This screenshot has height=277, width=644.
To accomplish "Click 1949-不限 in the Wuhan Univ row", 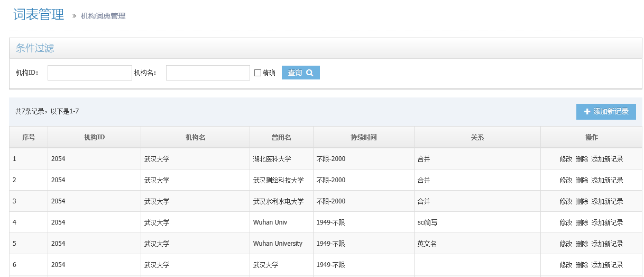I will tap(331, 222).
